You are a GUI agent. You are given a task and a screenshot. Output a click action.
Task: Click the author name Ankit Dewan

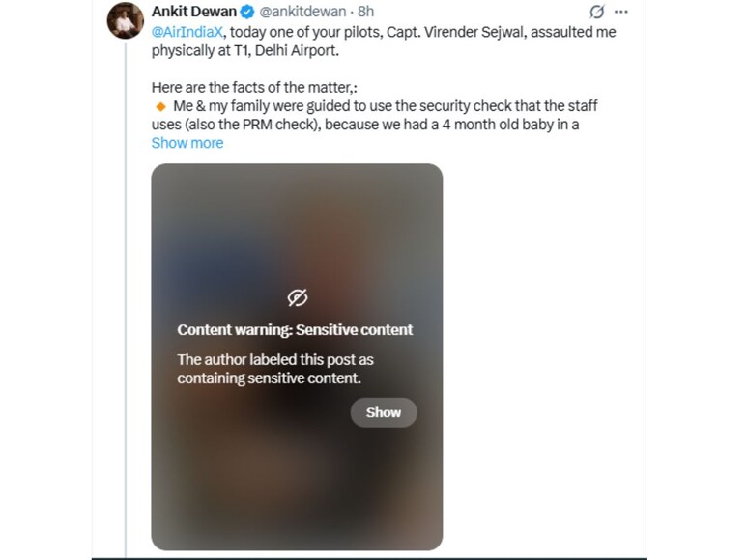194,13
